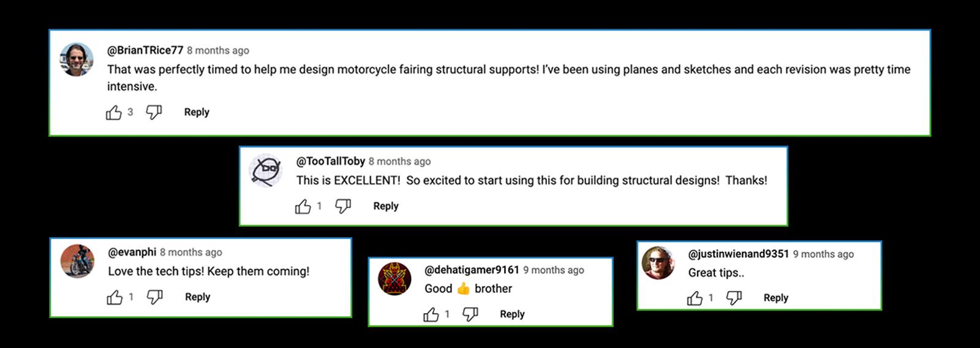The width and height of the screenshot is (980, 348).
Task: Reply to "Love the tech tips!" comment
Action: 197,297
